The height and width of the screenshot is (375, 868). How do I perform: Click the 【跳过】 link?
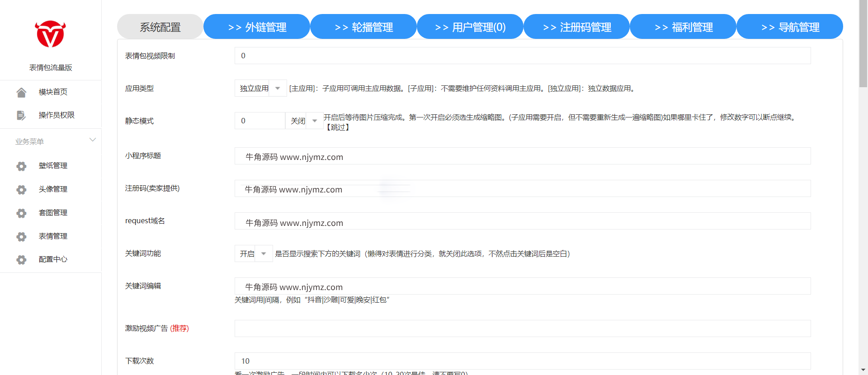tap(337, 127)
